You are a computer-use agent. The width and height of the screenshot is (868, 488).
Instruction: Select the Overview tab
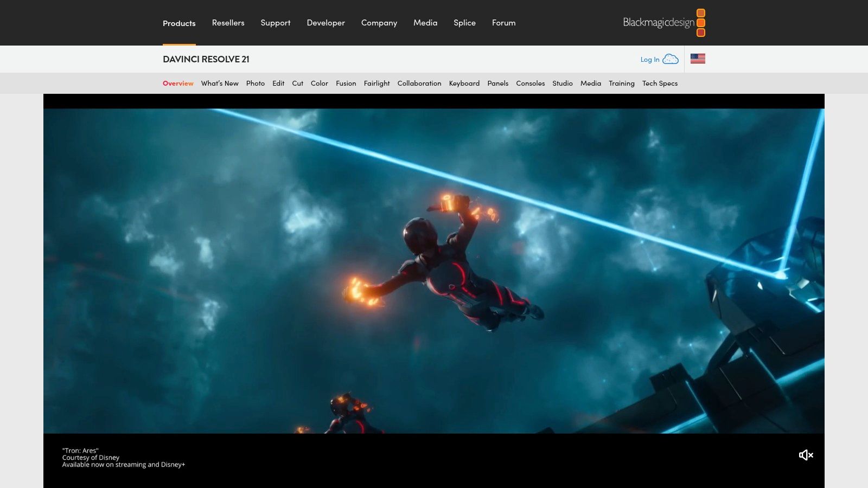(178, 84)
